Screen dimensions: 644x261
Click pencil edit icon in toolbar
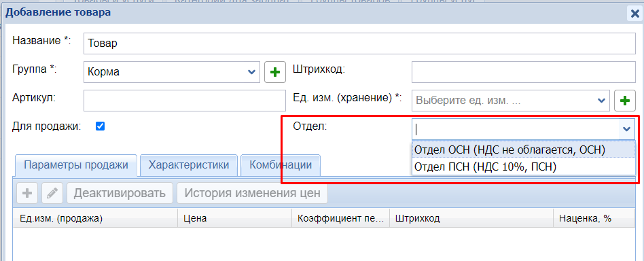pos(52,193)
